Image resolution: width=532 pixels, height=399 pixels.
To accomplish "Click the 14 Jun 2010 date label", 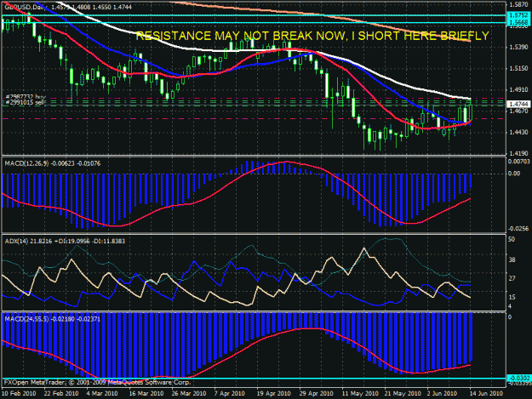I will coord(485,394).
